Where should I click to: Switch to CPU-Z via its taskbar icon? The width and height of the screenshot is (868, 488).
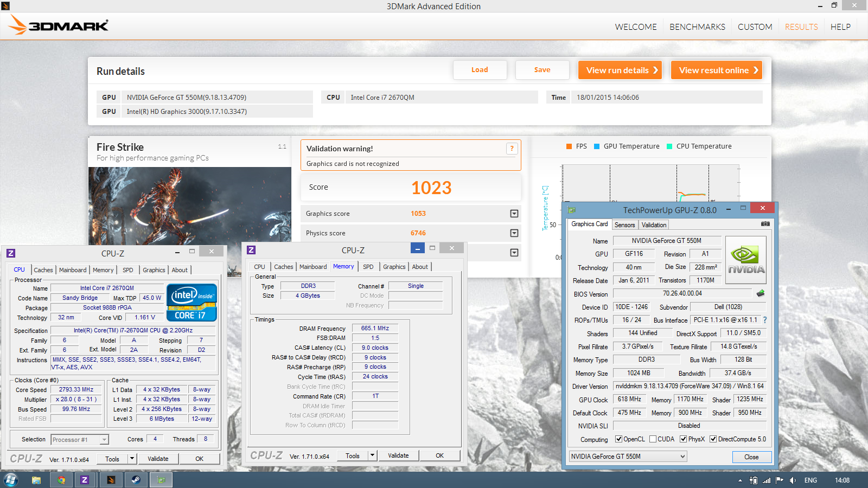(85, 480)
